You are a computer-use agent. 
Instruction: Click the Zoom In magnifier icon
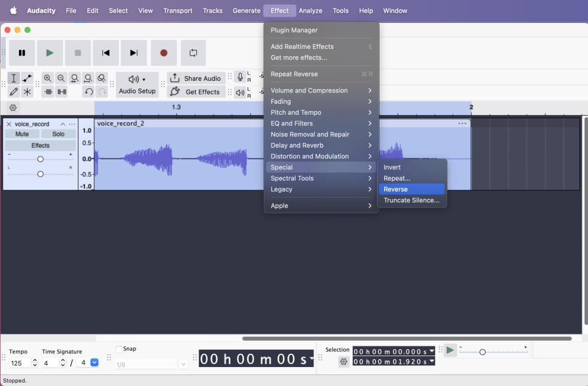(48, 79)
